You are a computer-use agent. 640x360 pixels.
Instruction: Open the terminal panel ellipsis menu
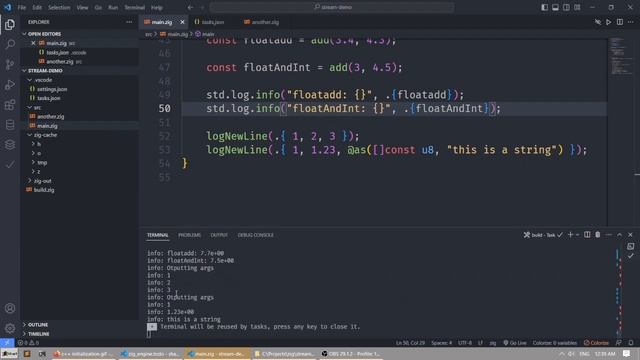[x=609, y=235]
